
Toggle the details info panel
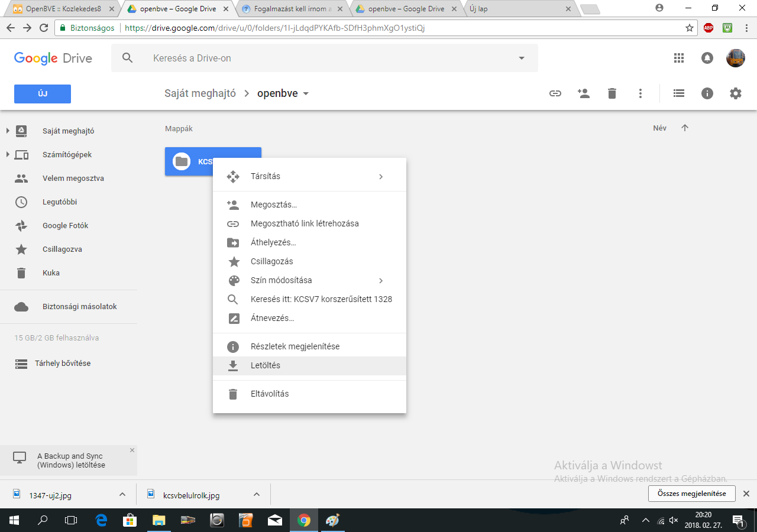click(707, 93)
